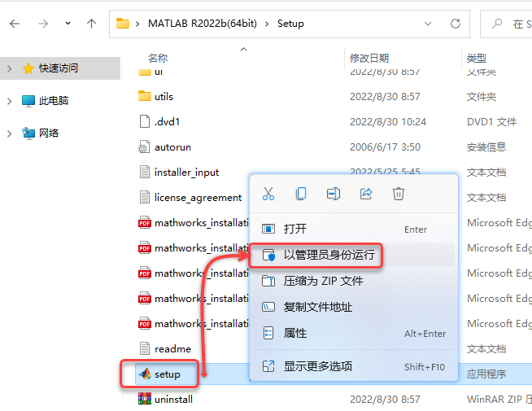Click date 2006/6/17 3:50 of autorun
The height and width of the screenshot is (411, 532).
385,147
